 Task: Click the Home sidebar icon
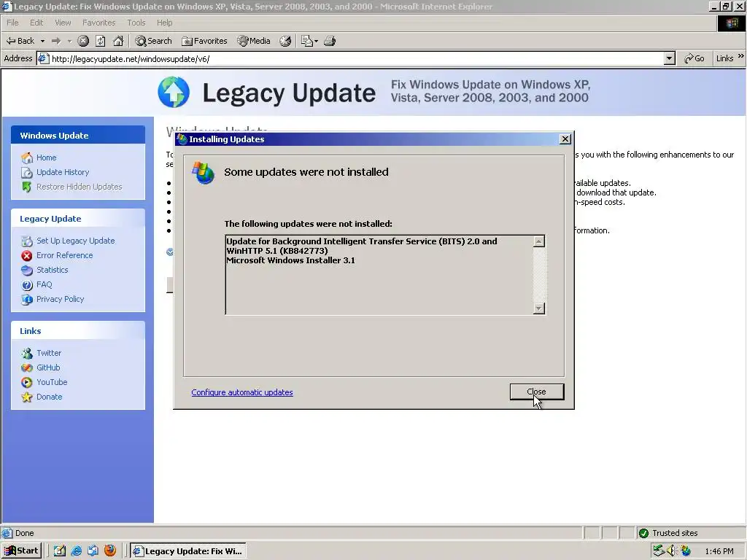[27, 157]
